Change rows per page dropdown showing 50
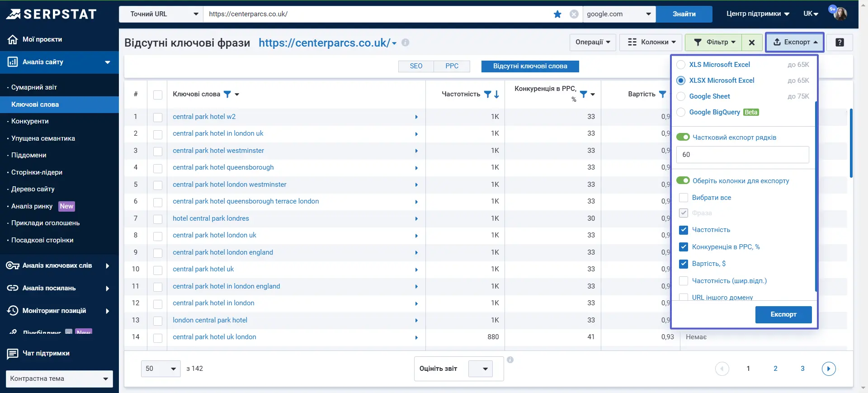This screenshot has height=393, width=868. (x=161, y=369)
